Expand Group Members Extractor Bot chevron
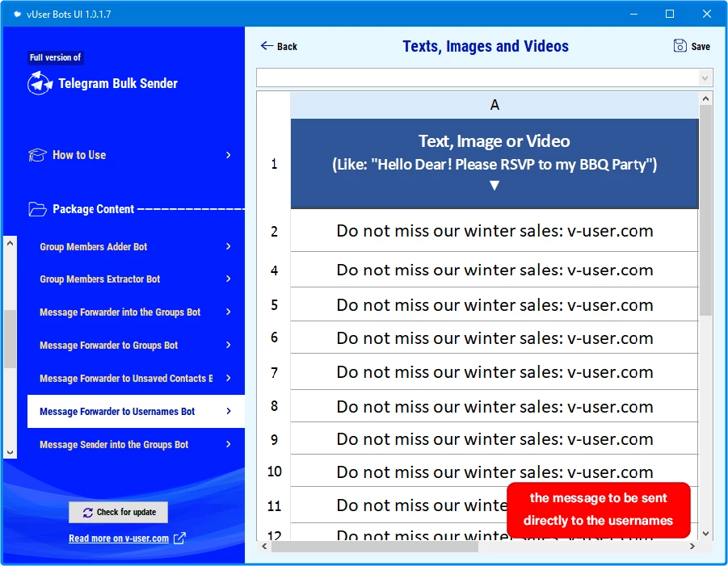The height and width of the screenshot is (566, 728). pos(228,279)
